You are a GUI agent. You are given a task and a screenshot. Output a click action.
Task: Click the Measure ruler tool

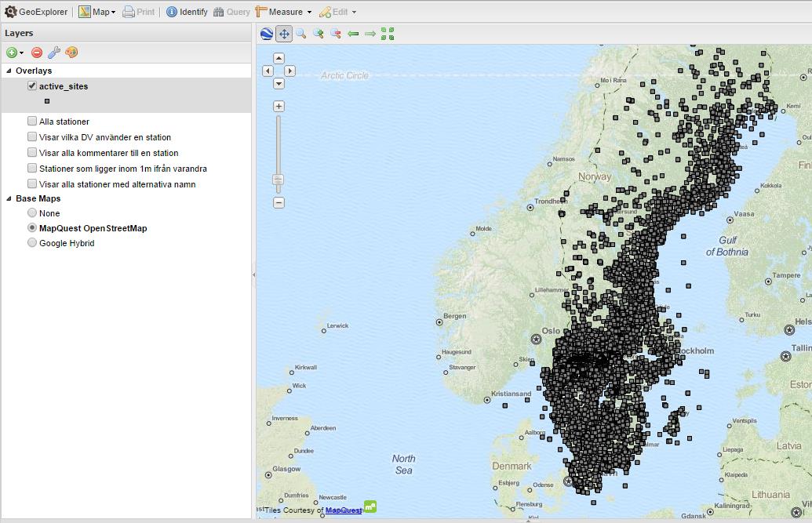tap(279, 12)
